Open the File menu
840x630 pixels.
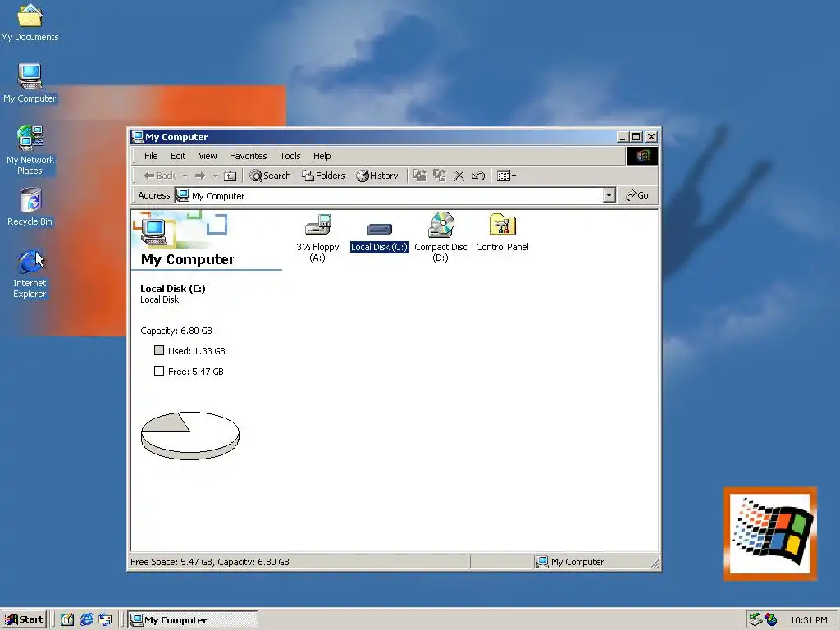[x=151, y=156]
